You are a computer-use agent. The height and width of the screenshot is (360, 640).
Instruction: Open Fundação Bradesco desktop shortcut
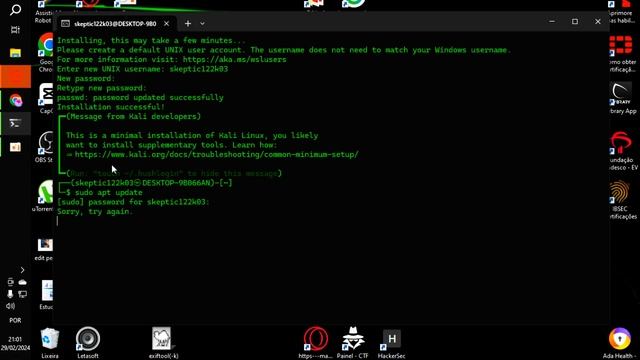623,151
